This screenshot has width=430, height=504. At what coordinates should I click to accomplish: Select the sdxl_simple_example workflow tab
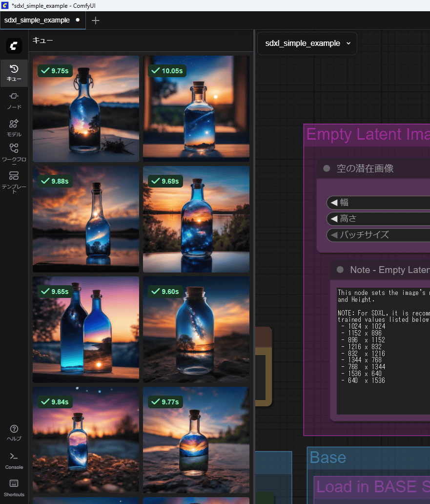pos(37,21)
